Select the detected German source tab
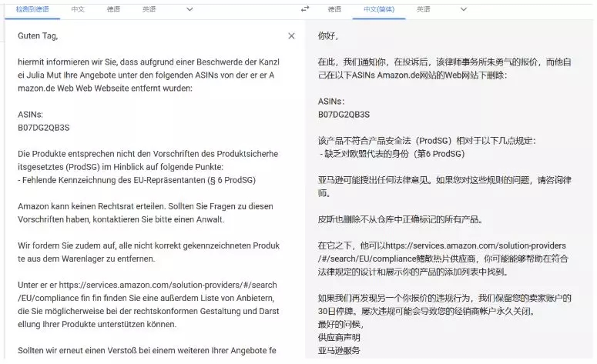The width and height of the screenshot is (597, 364). [32, 9]
